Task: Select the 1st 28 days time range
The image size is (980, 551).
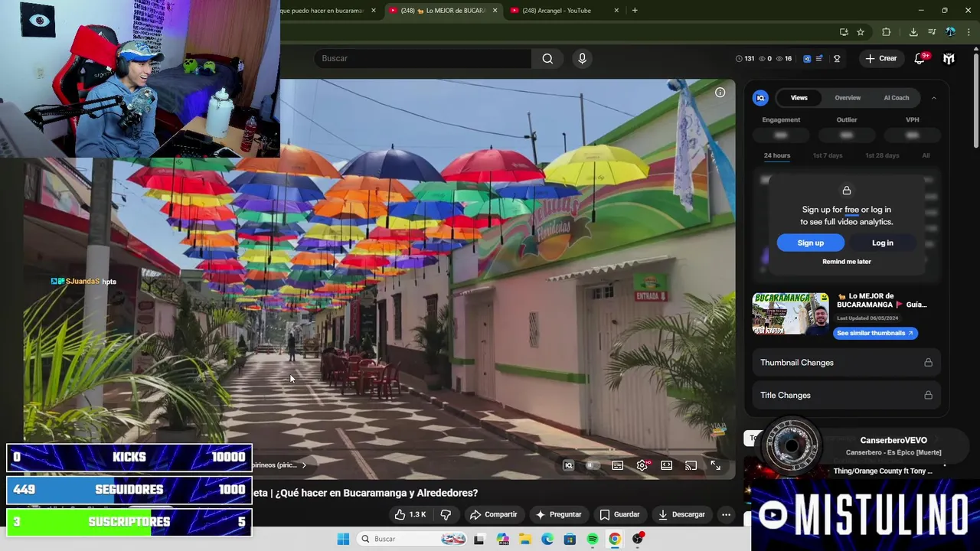Action: [882, 155]
